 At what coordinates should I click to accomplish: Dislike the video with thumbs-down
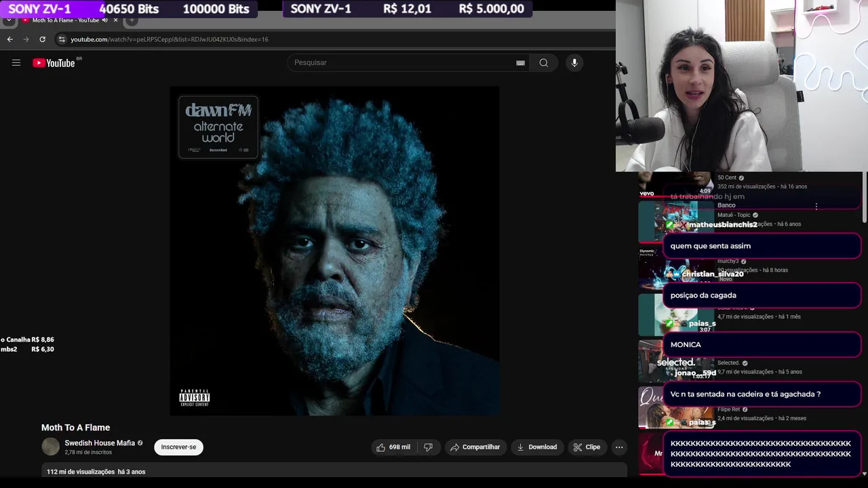tap(429, 447)
